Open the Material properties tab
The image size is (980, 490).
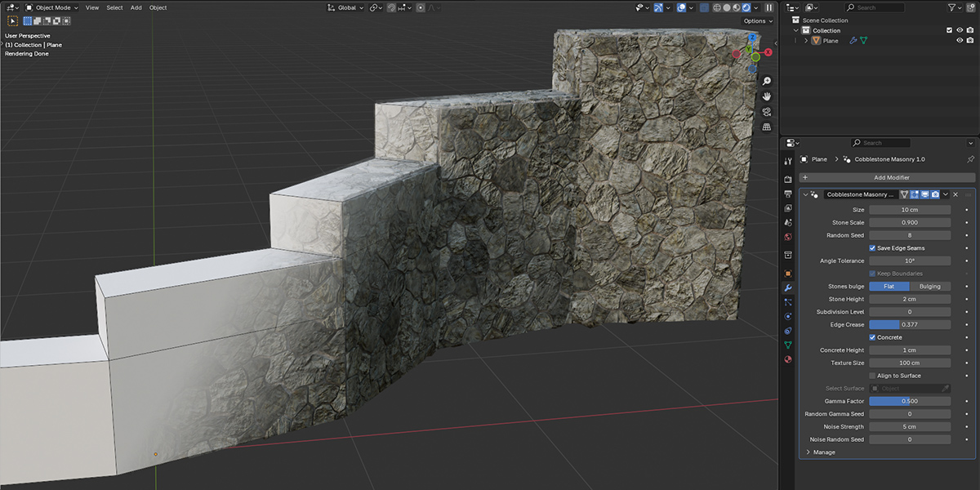click(x=788, y=359)
